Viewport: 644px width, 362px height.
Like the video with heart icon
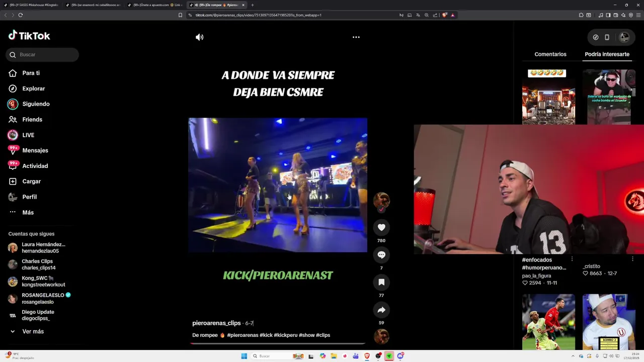pos(381,228)
